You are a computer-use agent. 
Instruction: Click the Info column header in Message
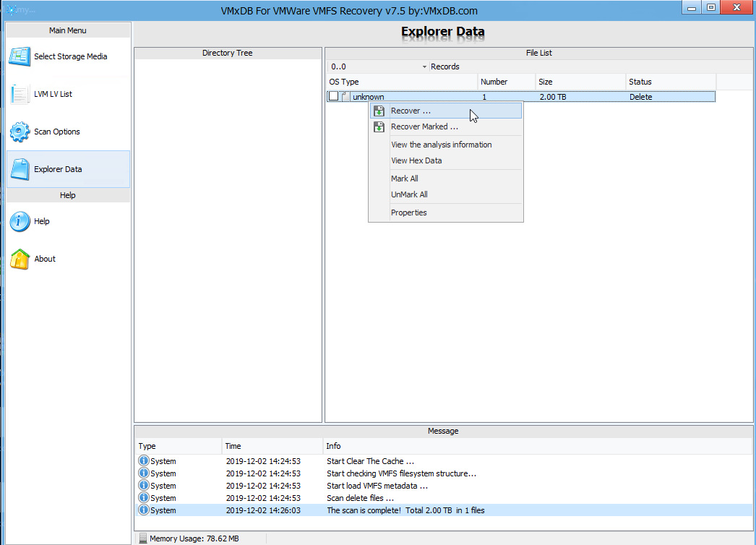click(538, 446)
